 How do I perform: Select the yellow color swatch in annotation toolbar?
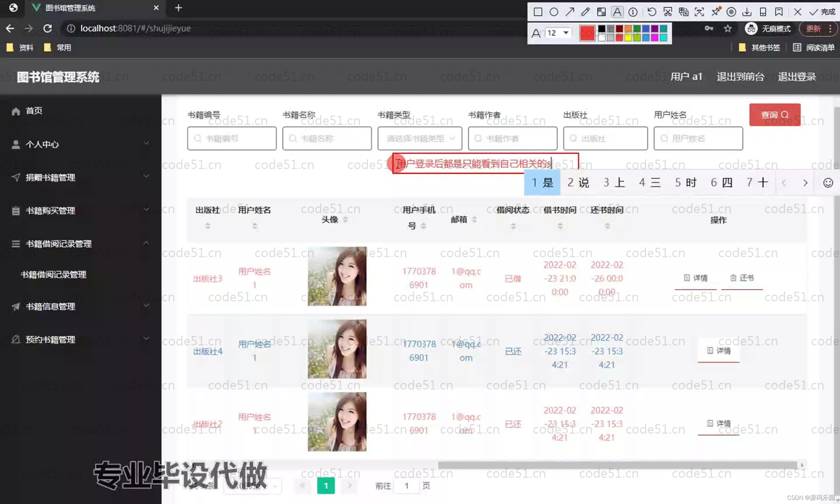(628, 38)
